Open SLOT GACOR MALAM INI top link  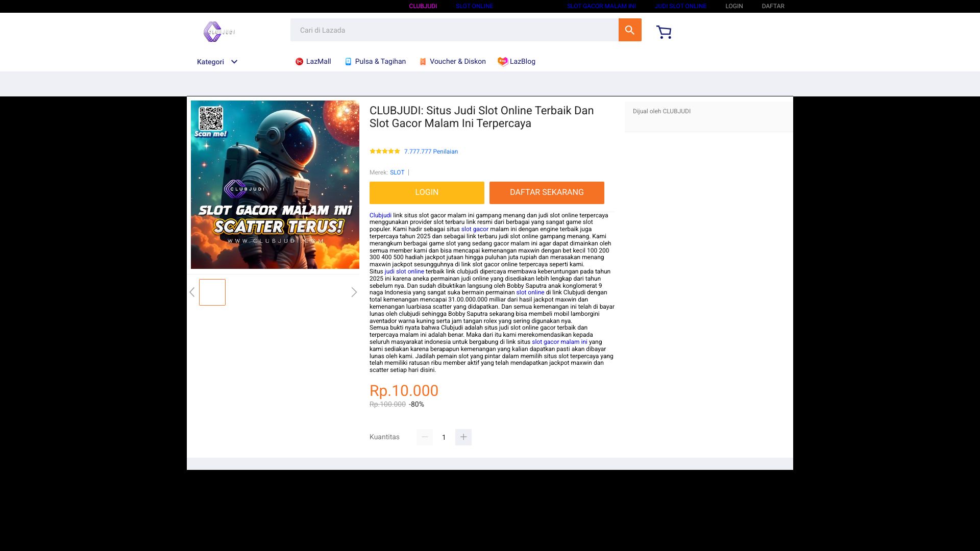click(x=601, y=6)
